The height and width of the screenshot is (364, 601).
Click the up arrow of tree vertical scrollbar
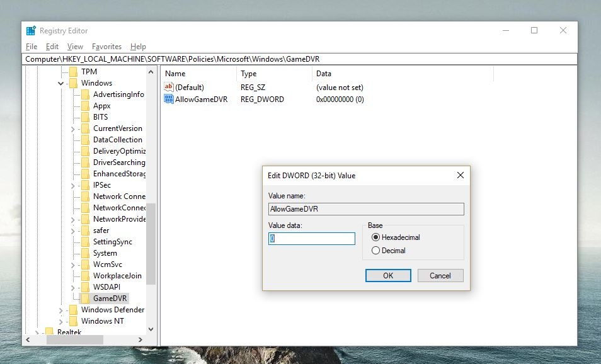pos(151,72)
